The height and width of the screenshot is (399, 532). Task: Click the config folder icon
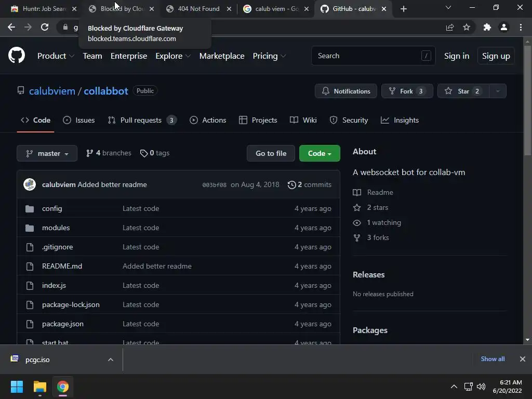tap(30, 209)
